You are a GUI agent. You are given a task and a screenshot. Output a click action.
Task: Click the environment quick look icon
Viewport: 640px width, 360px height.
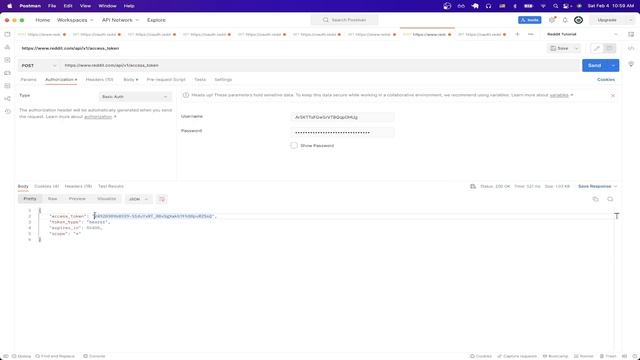coord(631,34)
